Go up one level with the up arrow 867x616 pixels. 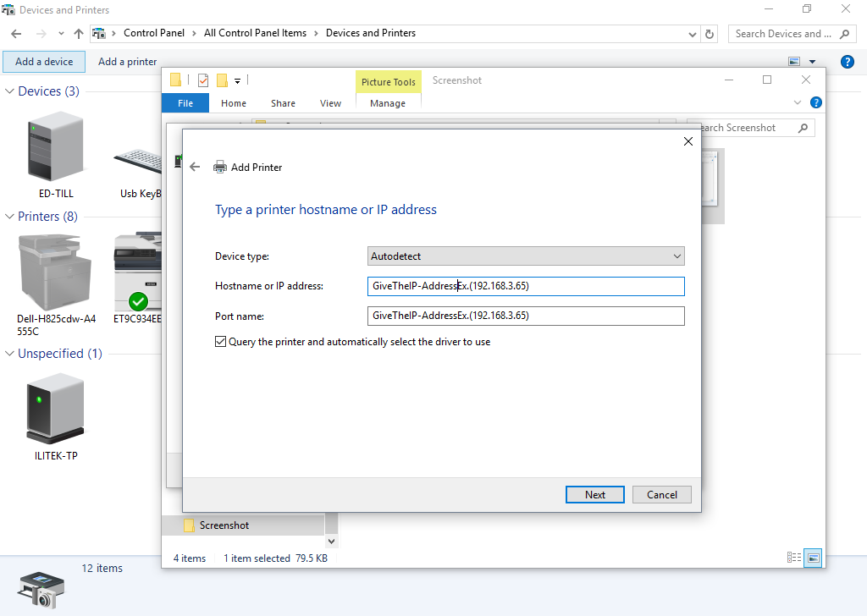pyautogui.click(x=79, y=34)
